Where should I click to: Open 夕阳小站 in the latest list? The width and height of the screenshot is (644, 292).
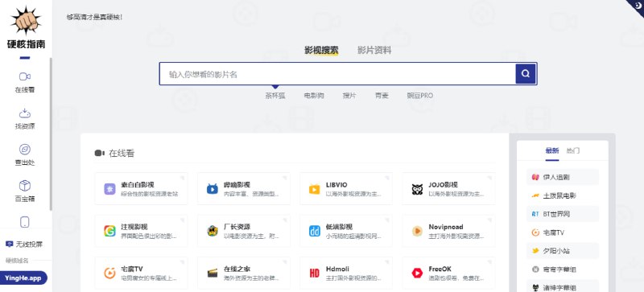coord(562,250)
